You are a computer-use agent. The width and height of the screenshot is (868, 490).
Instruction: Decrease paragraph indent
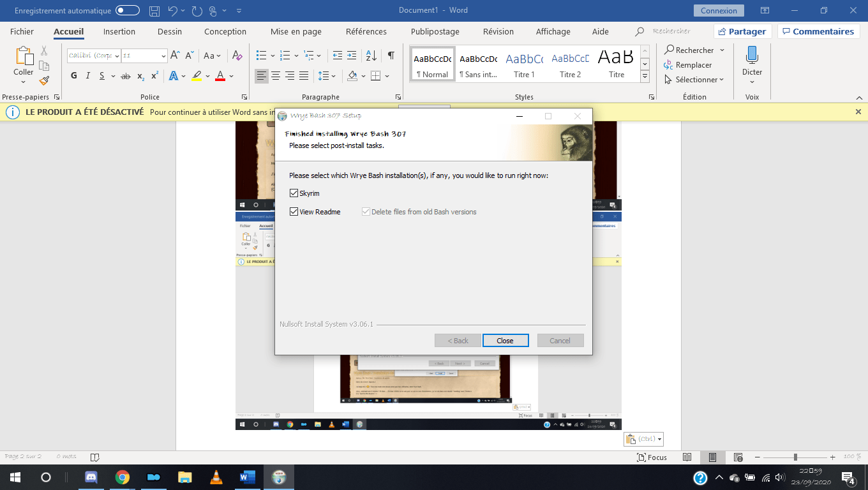(338, 56)
